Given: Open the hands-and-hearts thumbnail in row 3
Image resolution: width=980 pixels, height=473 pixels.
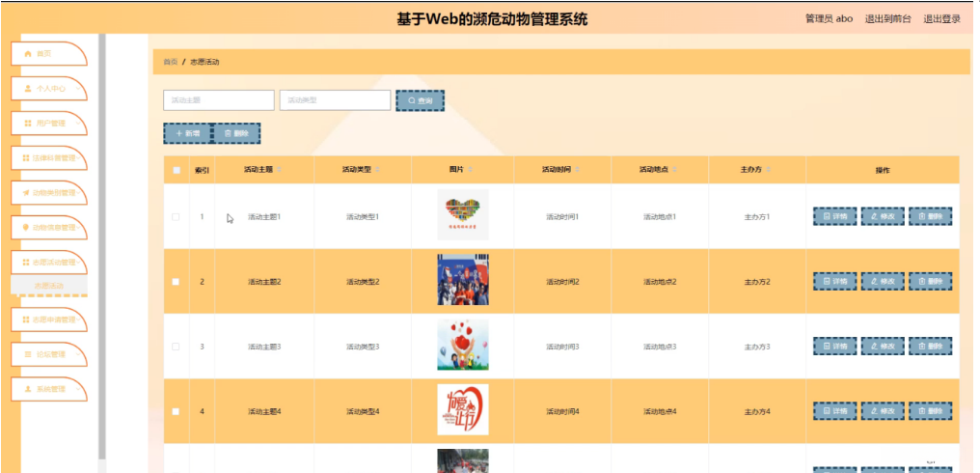Looking at the screenshot, I should (x=463, y=345).
